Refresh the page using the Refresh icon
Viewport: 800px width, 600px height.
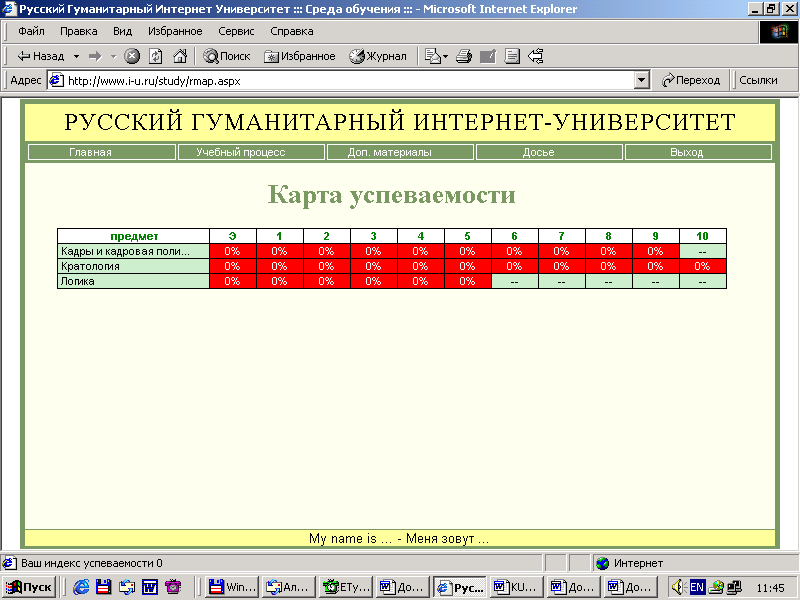pos(156,56)
